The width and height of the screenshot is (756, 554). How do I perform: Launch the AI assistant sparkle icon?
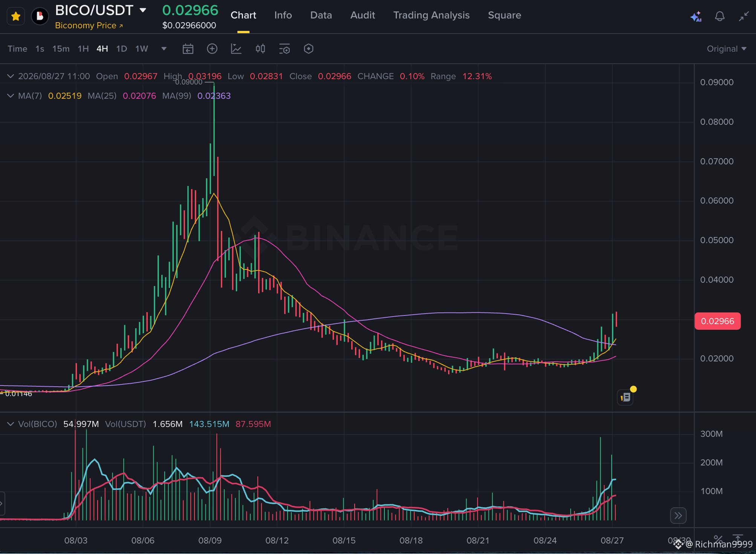point(696,17)
